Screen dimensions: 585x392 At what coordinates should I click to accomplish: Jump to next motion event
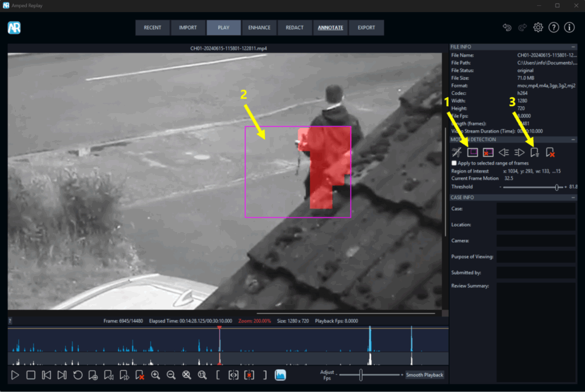click(x=519, y=152)
